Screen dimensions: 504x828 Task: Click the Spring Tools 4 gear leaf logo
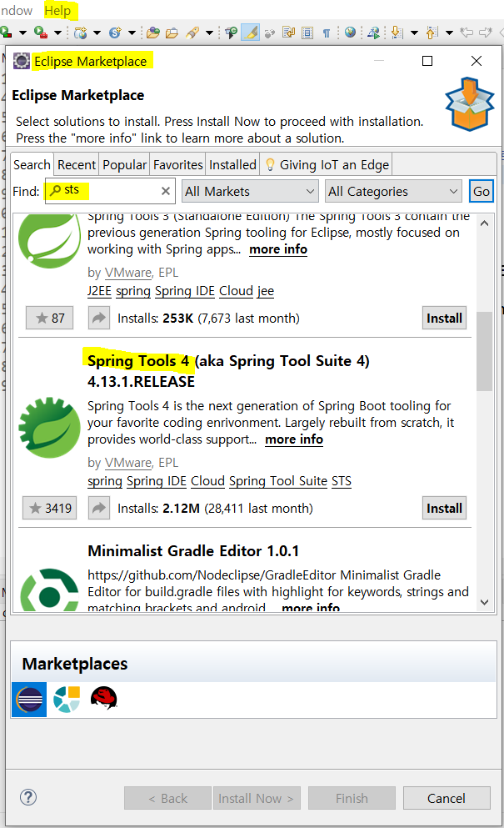49,428
